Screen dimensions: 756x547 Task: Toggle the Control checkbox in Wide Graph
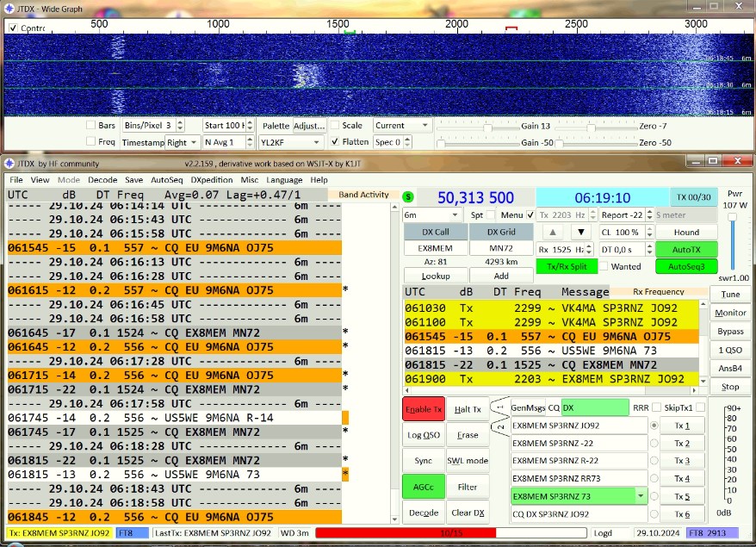tap(13, 28)
